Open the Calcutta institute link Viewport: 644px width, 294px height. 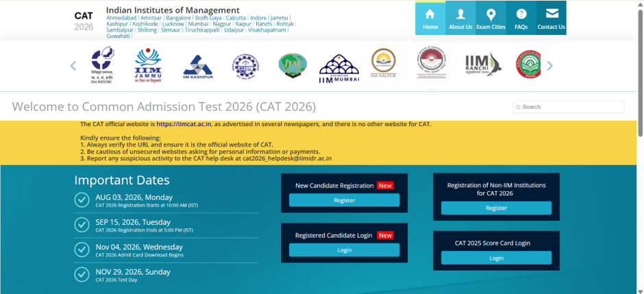[x=236, y=18]
